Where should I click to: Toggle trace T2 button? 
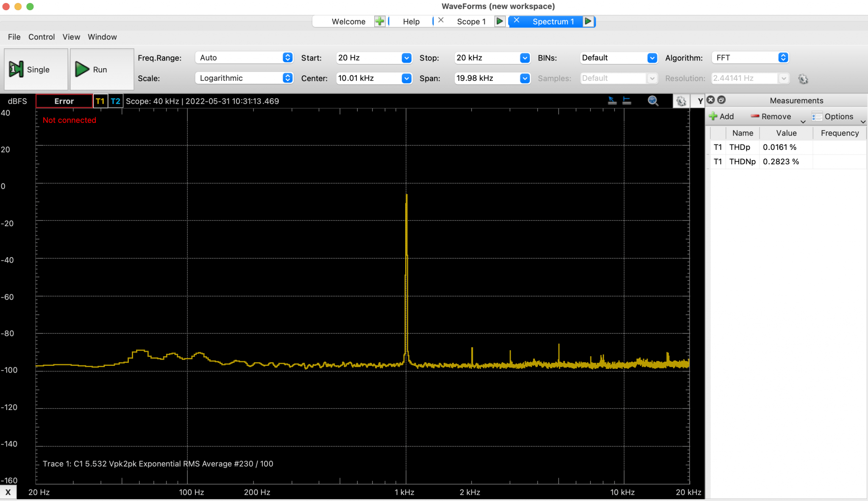click(x=115, y=101)
